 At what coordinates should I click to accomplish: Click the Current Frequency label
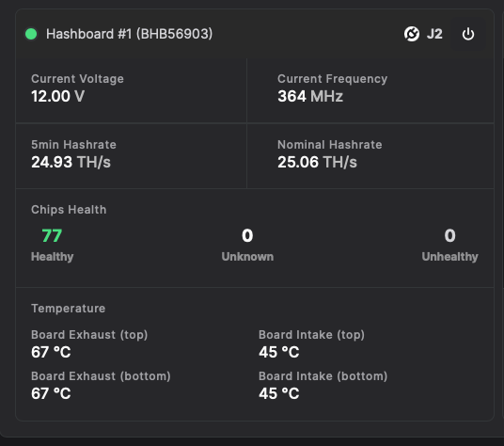point(332,79)
